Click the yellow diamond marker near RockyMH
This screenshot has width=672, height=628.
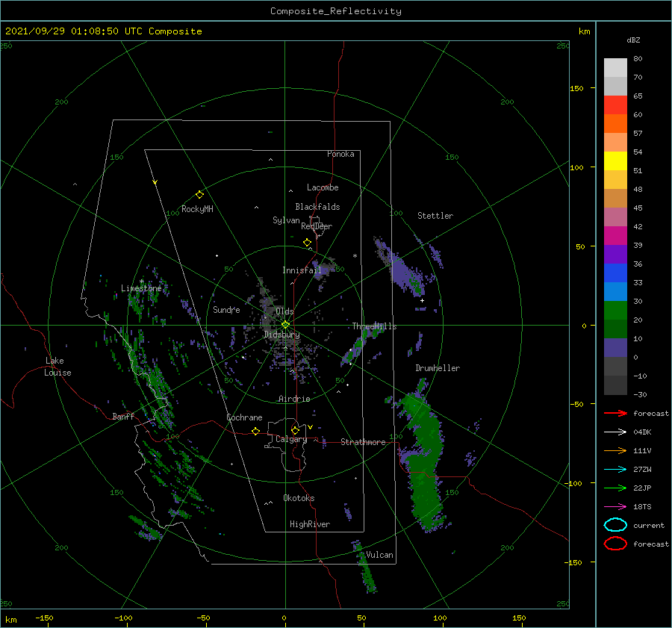199,195
